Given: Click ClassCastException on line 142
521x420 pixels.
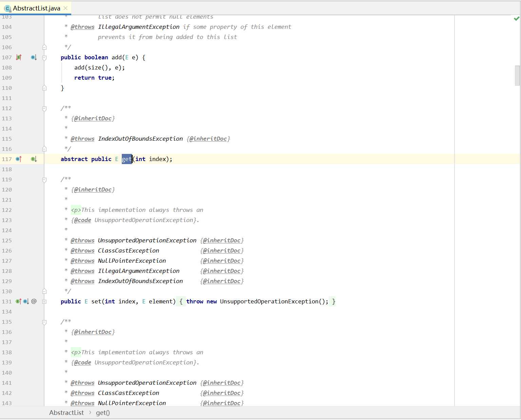Looking at the screenshot, I should [129, 393].
